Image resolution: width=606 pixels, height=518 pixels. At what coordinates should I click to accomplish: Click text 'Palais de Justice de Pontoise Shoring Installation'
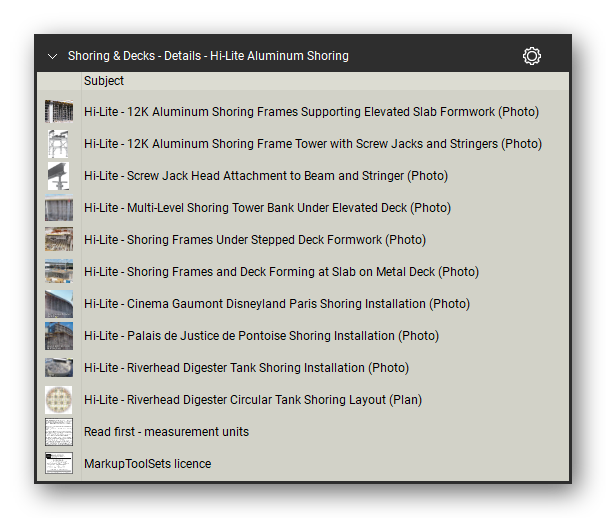point(261,336)
